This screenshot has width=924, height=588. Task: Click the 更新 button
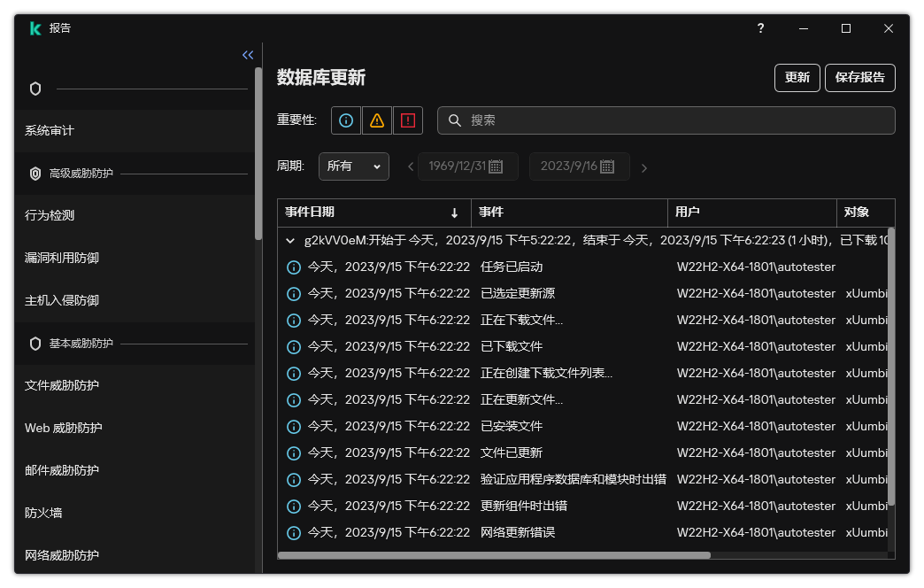point(796,78)
